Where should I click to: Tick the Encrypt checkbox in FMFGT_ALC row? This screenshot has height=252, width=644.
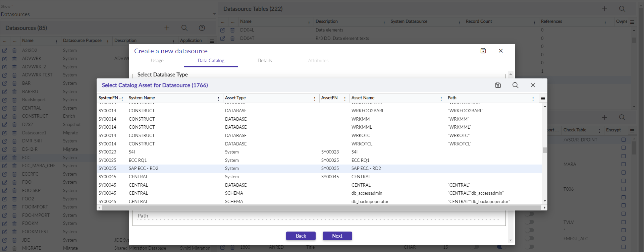click(x=624, y=239)
